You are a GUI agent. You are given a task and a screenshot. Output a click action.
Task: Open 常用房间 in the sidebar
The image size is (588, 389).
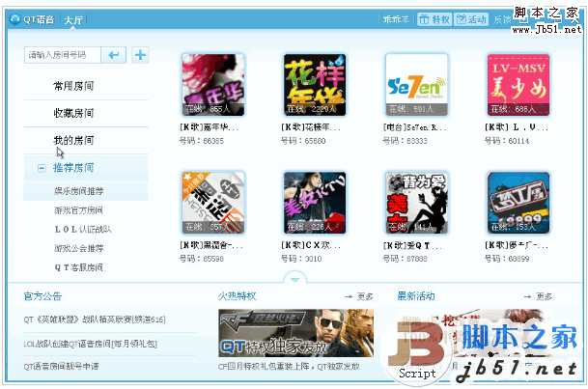(73, 86)
